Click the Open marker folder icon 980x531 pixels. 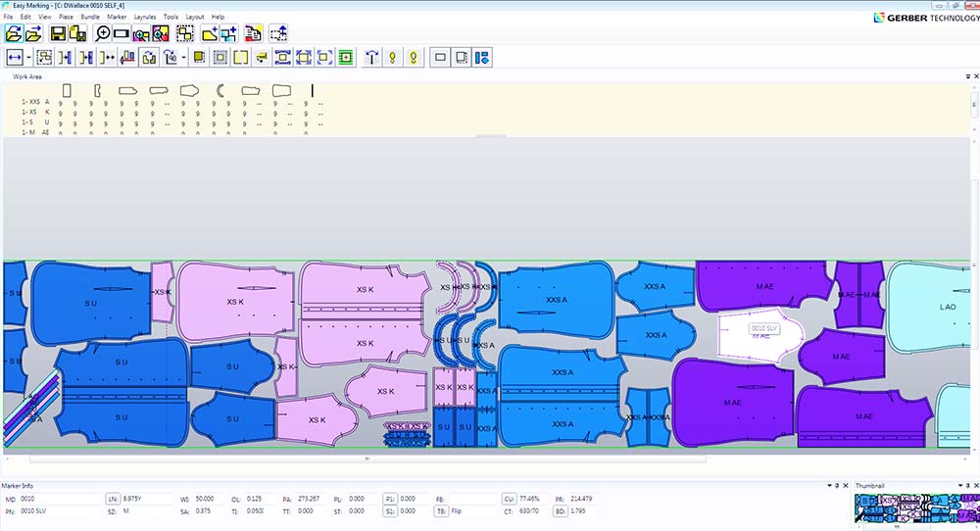(x=14, y=33)
